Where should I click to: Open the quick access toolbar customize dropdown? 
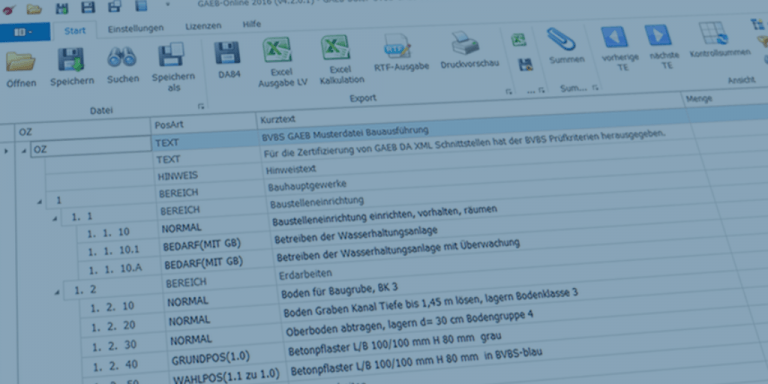(x=168, y=4)
